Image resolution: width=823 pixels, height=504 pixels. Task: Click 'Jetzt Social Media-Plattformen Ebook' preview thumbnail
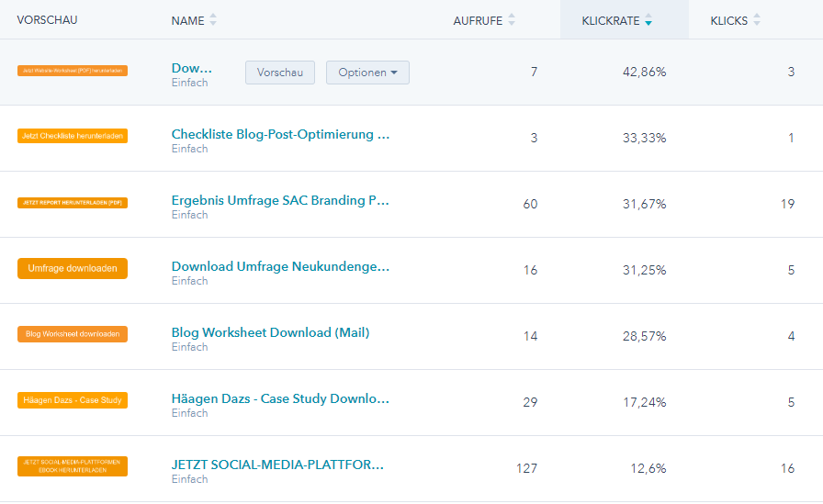pyautogui.click(x=73, y=465)
